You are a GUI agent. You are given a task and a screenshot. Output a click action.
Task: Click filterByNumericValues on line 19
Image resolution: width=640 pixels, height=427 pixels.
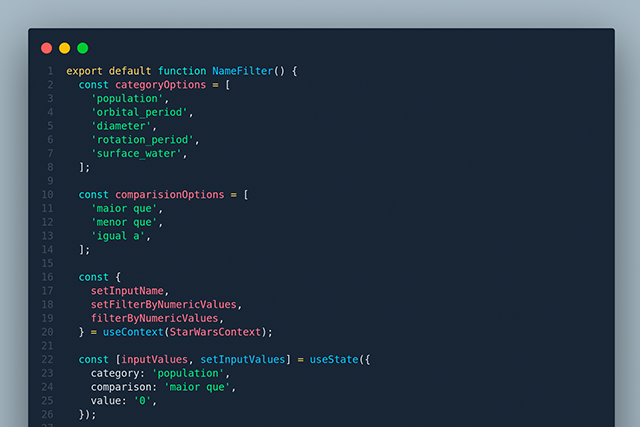click(x=154, y=318)
